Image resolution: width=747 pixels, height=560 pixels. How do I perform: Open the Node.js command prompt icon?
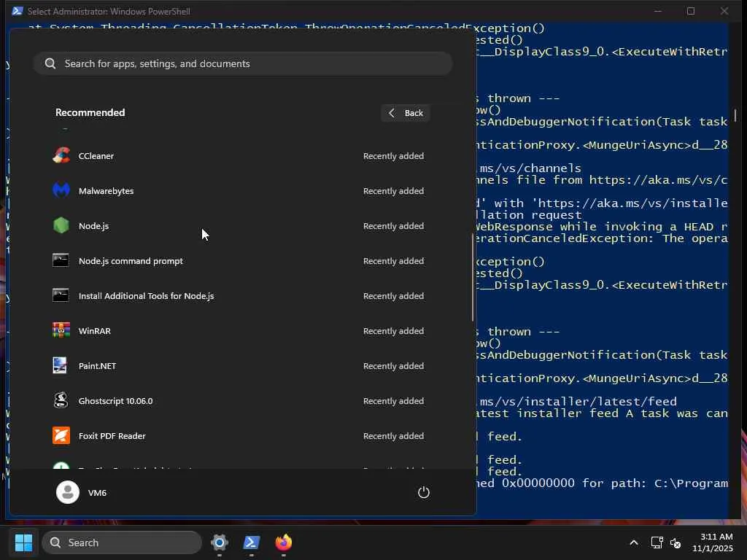(x=61, y=260)
